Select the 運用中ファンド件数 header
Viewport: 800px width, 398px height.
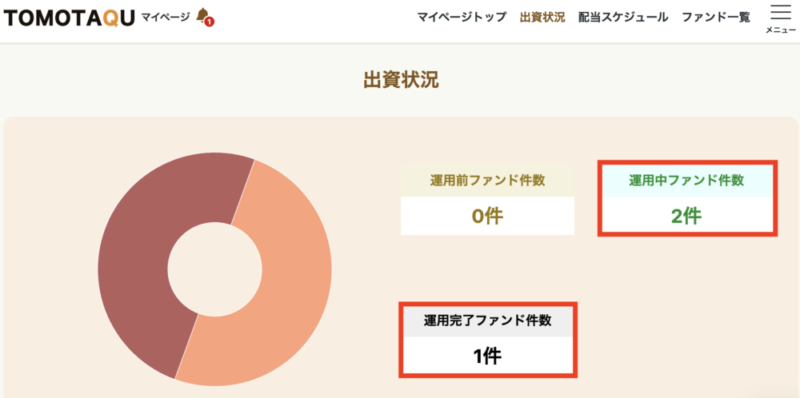point(687,181)
